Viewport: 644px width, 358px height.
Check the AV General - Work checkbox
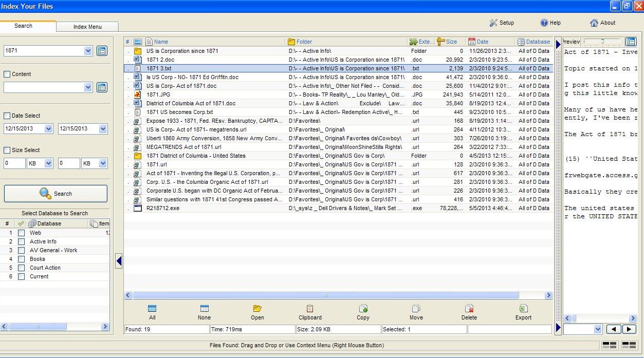pyautogui.click(x=21, y=250)
